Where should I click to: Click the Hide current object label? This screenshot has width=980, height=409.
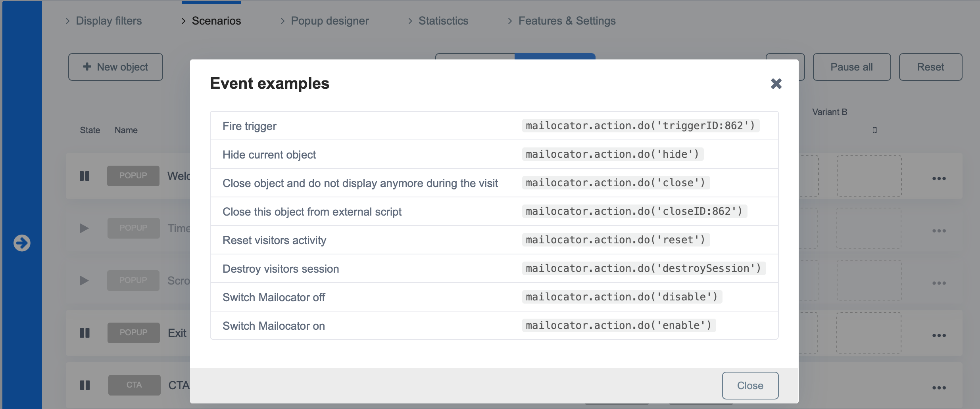pyautogui.click(x=269, y=155)
